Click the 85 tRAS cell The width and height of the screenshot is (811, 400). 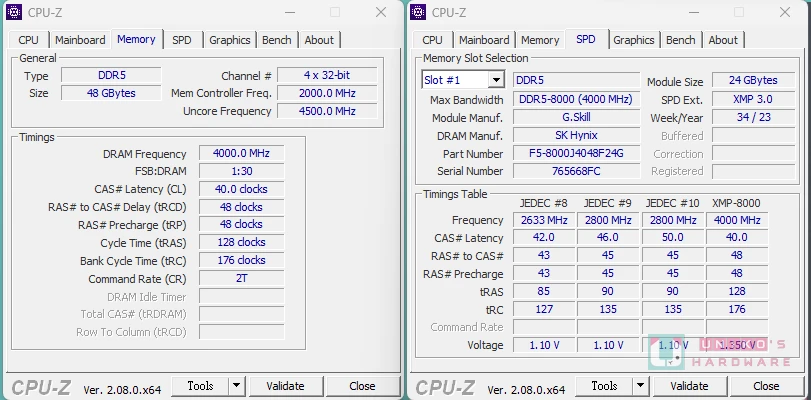(544, 291)
